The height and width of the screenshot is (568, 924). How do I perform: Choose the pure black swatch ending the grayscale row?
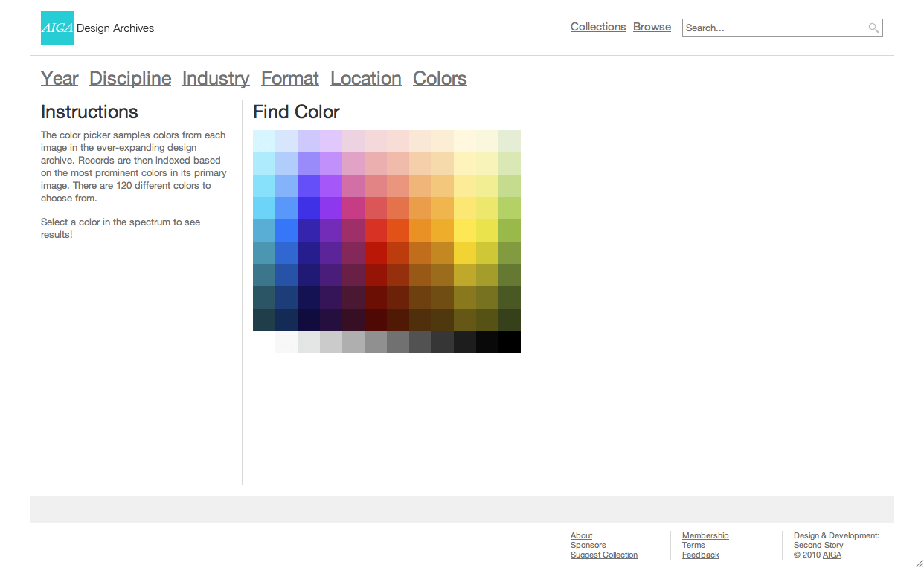pyautogui.click(x=510, y=342)
